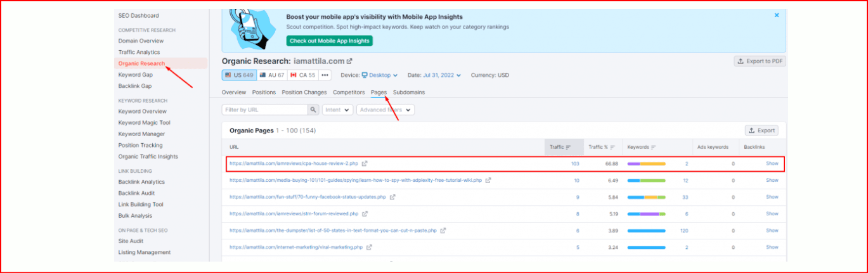
Task: Close the Mobile App Insights banner
Action: click(777, 15)
